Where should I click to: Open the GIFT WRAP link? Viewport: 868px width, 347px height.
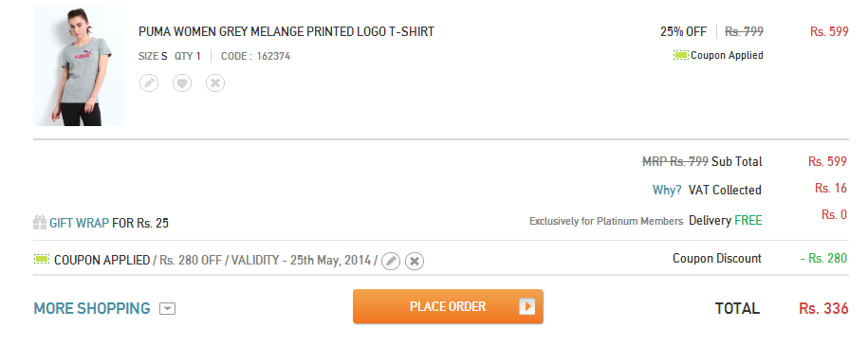[x=79, y=224]
